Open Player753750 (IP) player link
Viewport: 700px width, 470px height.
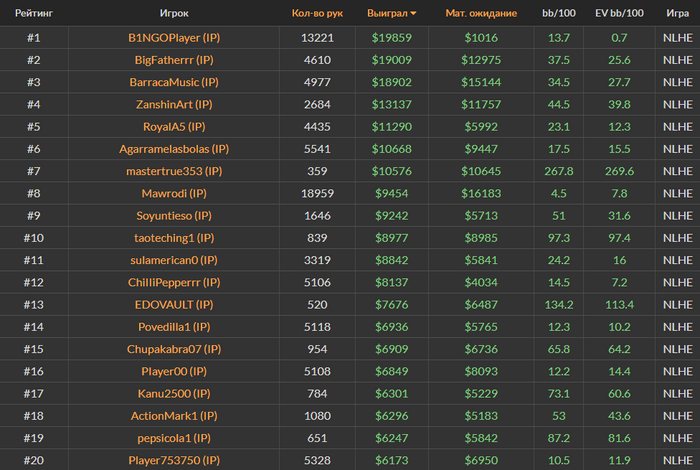(174, 460)
